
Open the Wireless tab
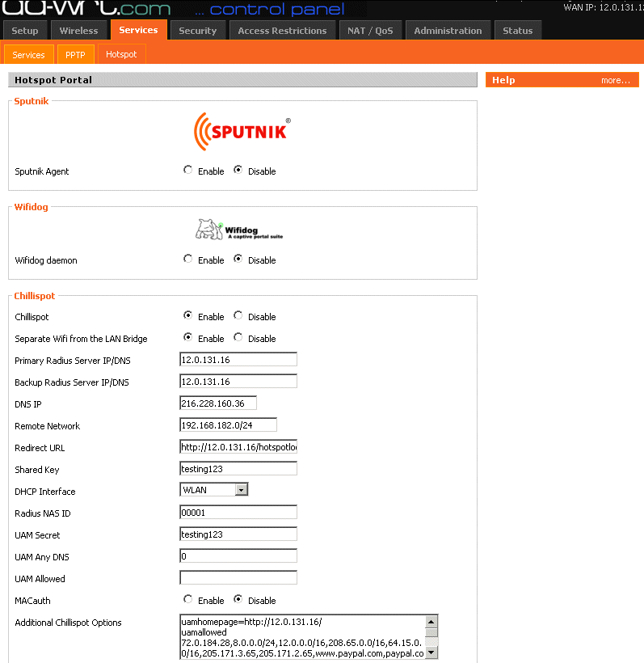[x=78, y=31]
